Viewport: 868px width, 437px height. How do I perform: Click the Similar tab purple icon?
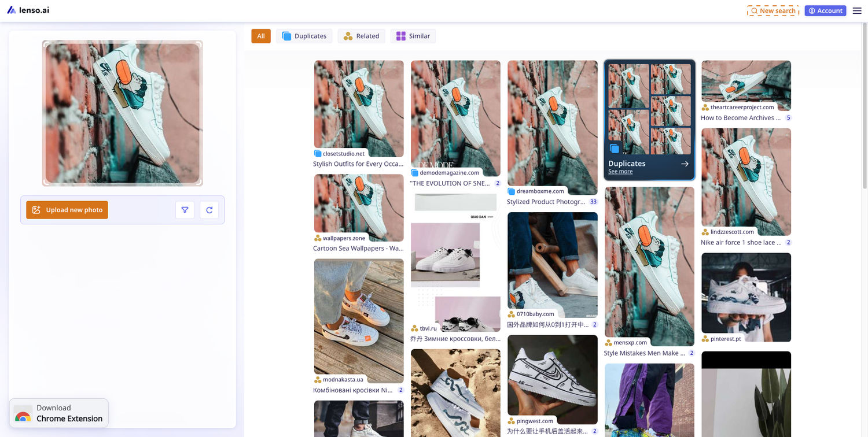(x=401, y=36)
